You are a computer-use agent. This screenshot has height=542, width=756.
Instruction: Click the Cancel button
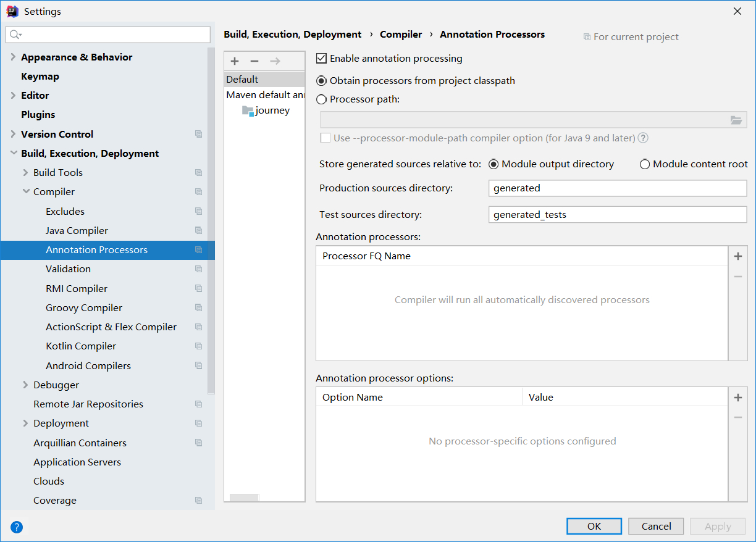656,526
